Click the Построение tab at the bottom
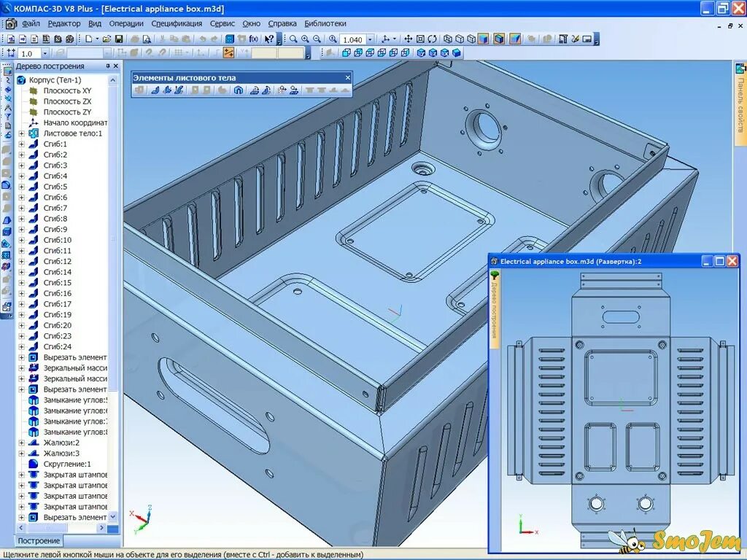The width and height of the screenshot is (747, 560). (38, 540)
